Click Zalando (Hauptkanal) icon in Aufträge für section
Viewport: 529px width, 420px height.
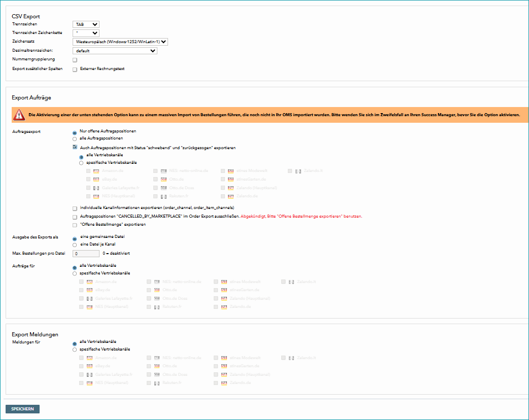tap(224, 299)
